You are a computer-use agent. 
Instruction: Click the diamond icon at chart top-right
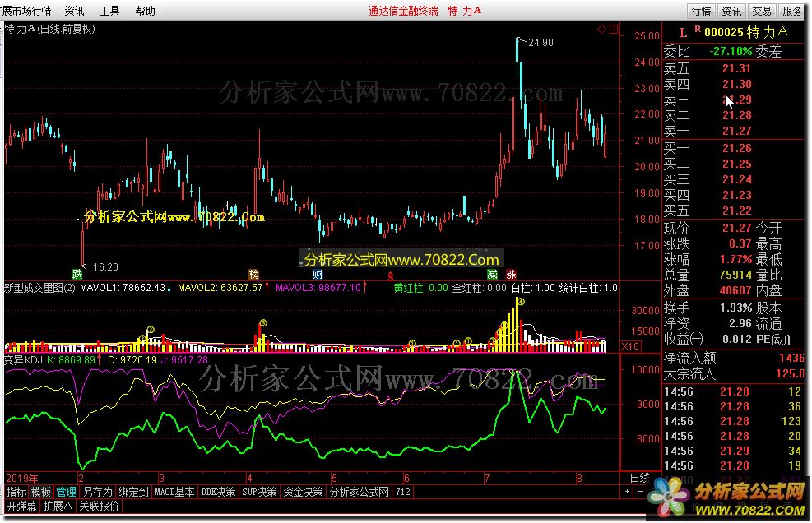pos(601,29)
